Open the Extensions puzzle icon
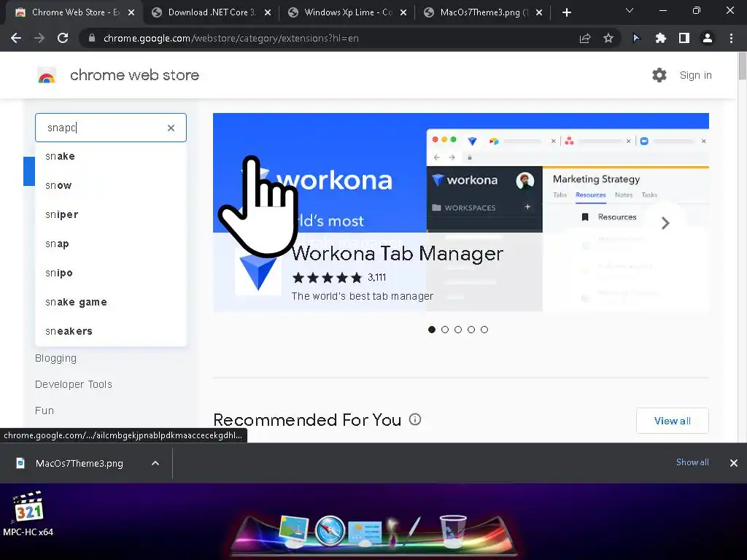Viewport: 747px width, 560px height. pos(660,38)
